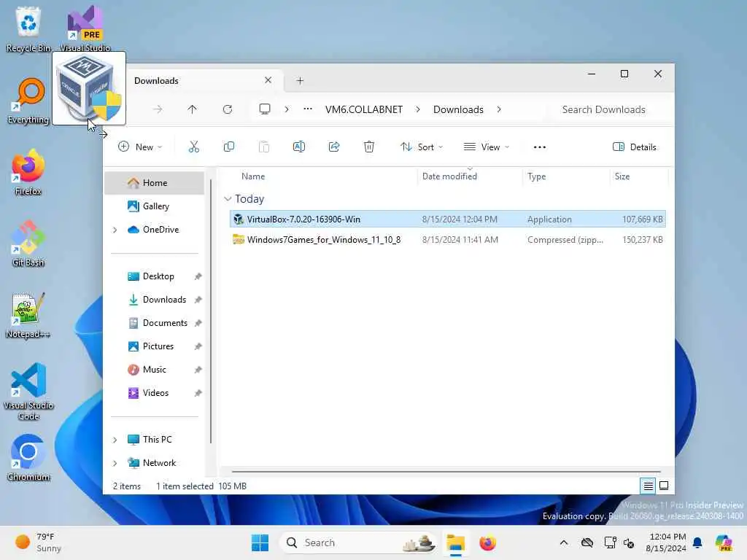
Task: Select Gallery in navigation pane
Action: 155,206
